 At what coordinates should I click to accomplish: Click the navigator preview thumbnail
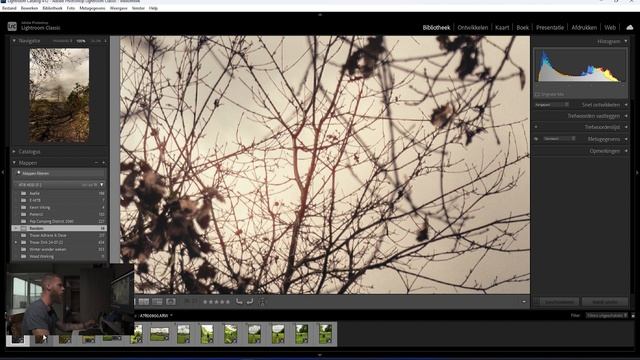(59, 95)
